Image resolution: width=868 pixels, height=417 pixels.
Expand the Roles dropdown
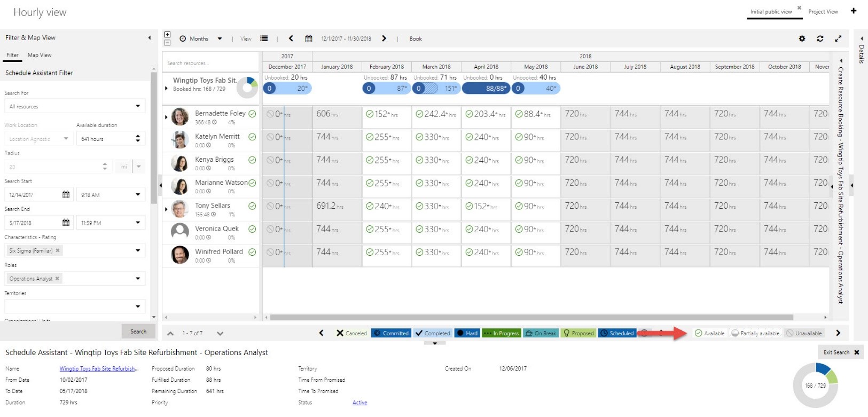point(137,278)
